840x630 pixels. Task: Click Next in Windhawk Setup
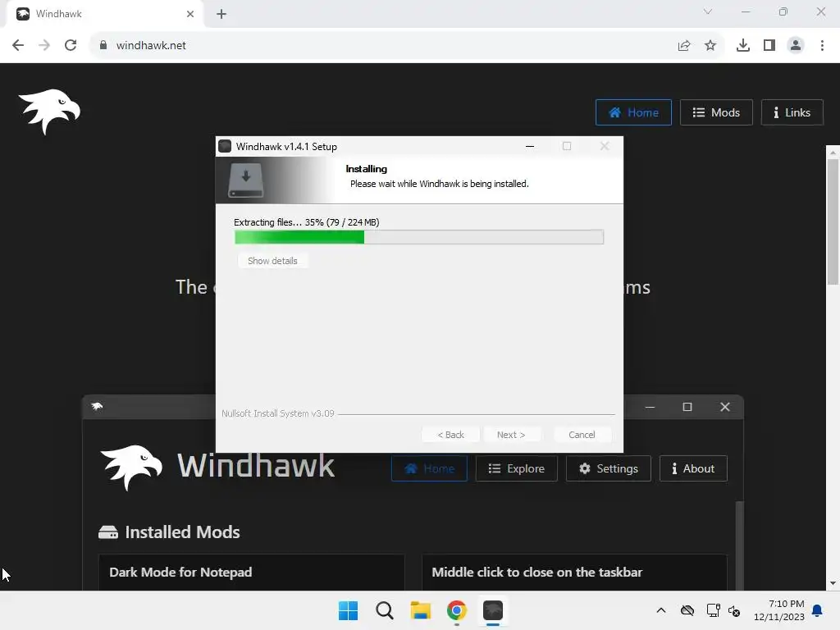[x=511, y=435]
